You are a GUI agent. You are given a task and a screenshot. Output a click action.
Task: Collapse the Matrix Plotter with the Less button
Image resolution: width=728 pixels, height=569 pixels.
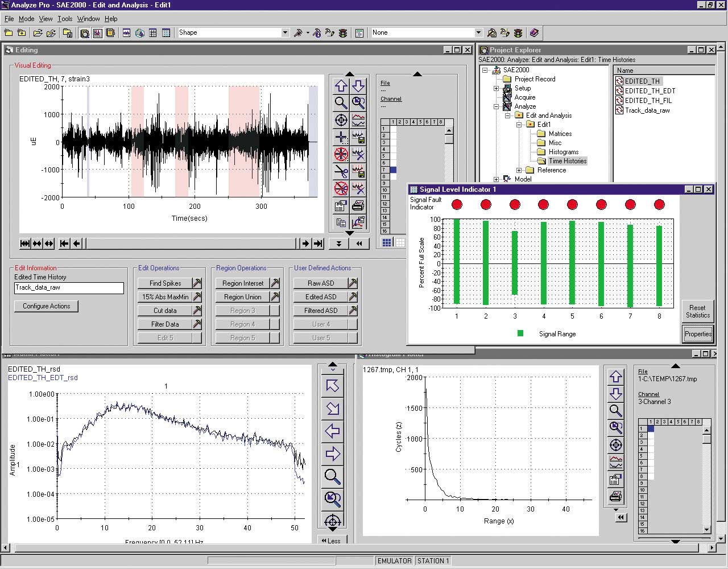pyautogui.click(x=332, y=541)
